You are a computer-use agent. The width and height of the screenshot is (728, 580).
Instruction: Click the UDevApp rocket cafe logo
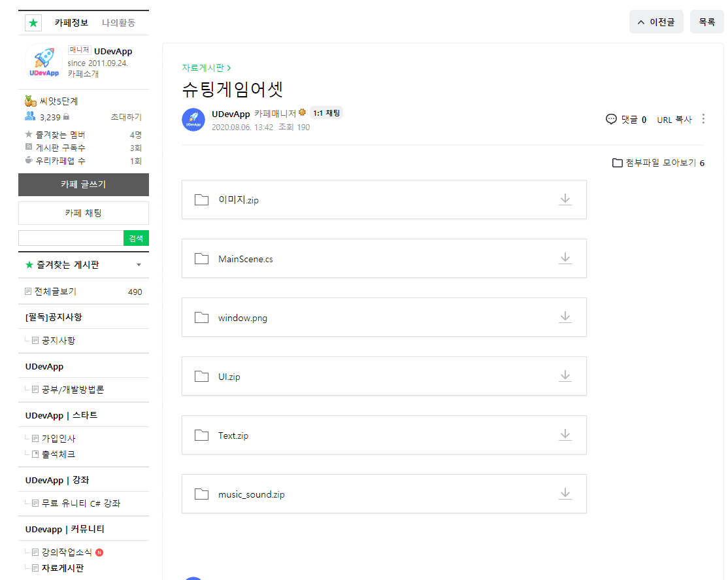[44, 62]
